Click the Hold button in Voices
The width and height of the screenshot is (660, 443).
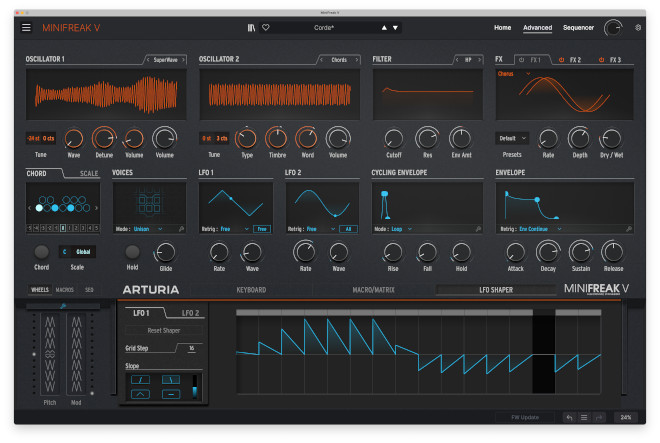click(132, 253)
